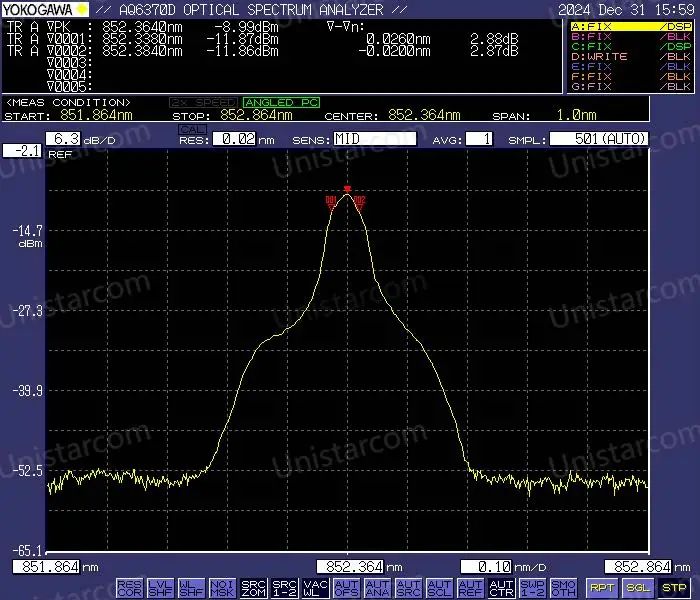700x600 pixels.
Task: Select trace A:FIX /DSP
Action: [631, 26]
